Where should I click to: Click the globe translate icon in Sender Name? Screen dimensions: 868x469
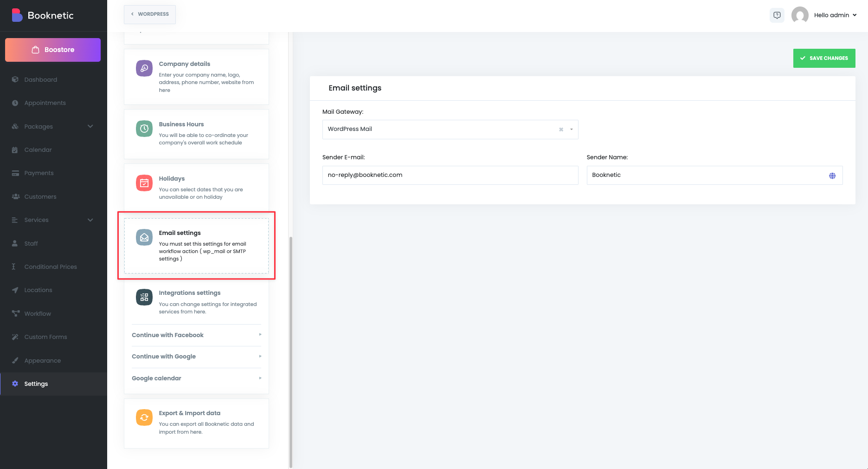pos(832,176)
